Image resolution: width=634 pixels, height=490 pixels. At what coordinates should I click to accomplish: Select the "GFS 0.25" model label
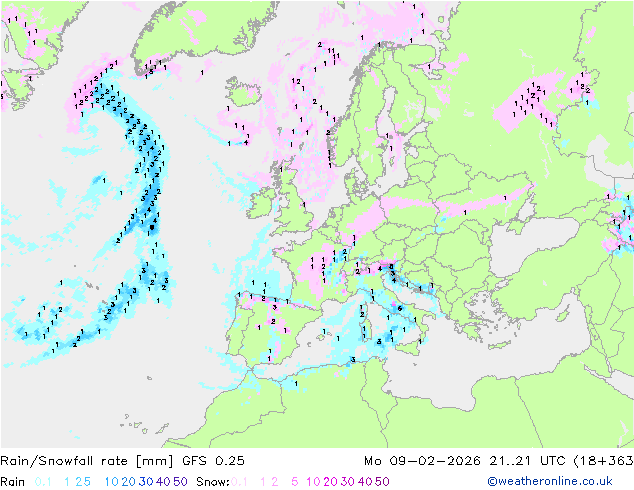[x=213, y=461]
